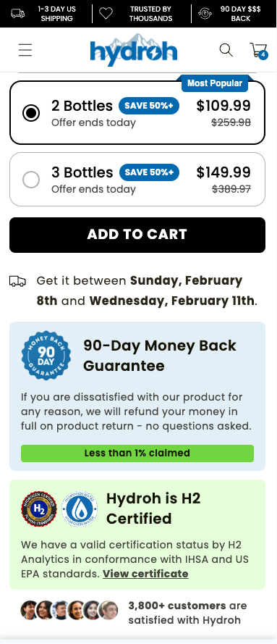Click the 90 Day Guarantee seal badge
The width and height of the screenshot is (277, 644).
[x=46, y=355]
